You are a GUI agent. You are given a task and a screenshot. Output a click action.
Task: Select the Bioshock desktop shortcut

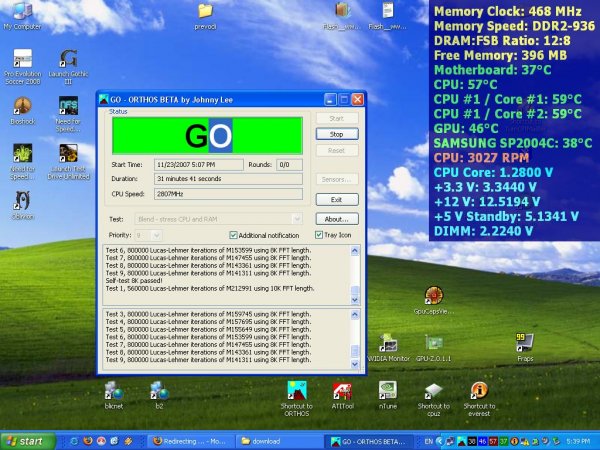tap(23, 111)
